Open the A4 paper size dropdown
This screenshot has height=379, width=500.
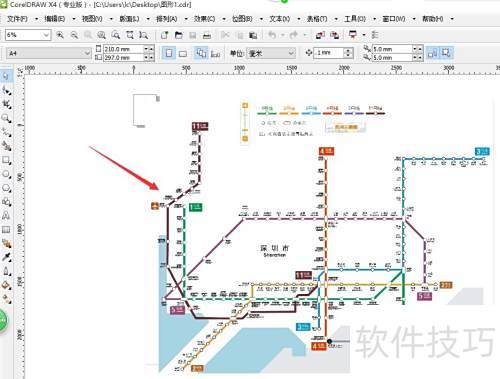pos(87,53)
